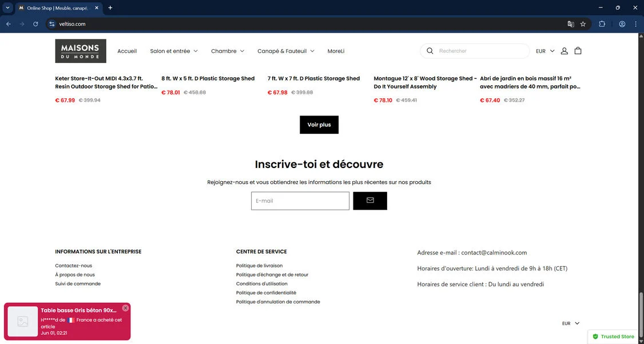
Task: Click the E-mail newsletter field
Action: (x=300, y=201)
